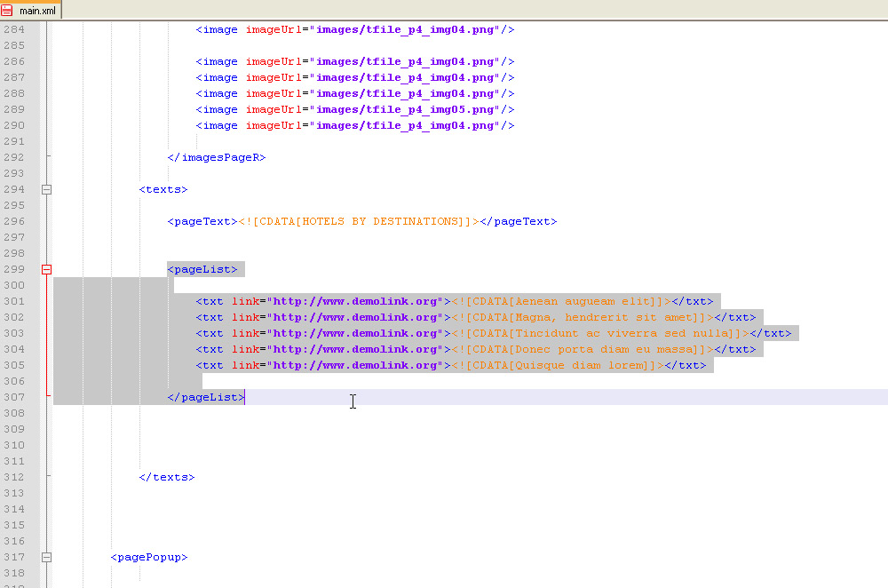Collapse the texts fold marker at line 294
The height and width of the screenshot is (588, 888).
point(47,189)
